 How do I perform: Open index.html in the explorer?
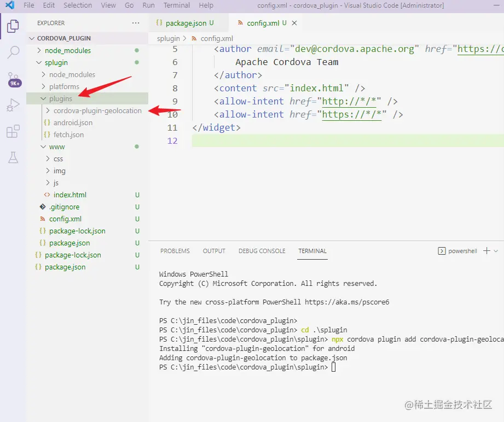point(88,195)
